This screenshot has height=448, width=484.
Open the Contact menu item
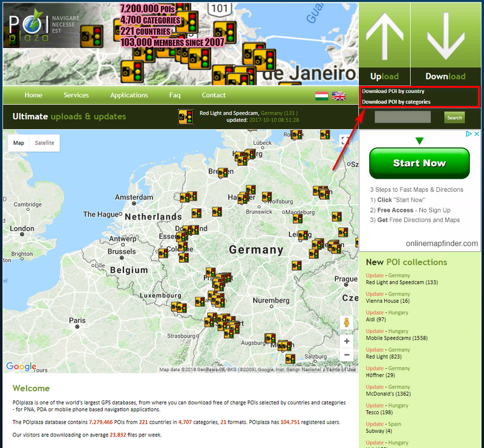click(x=214, y=95)
